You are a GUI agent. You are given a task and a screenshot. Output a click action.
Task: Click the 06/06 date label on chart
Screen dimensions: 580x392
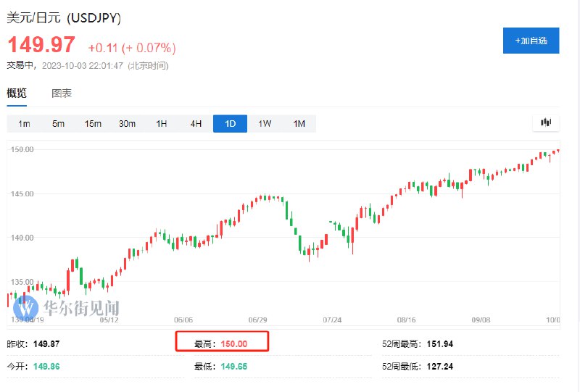coord(183,320)
